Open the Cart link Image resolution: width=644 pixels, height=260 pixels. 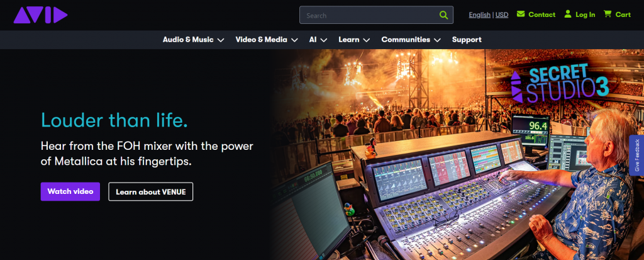[623, 15]
